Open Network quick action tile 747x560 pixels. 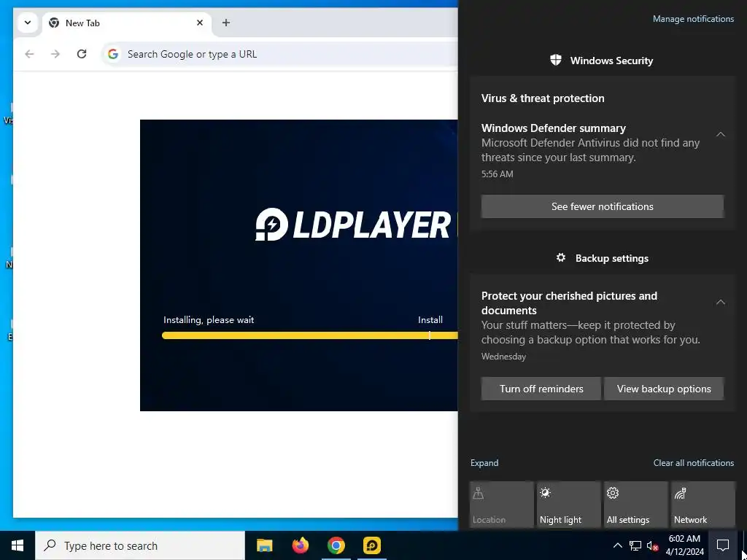pos(703,505)
